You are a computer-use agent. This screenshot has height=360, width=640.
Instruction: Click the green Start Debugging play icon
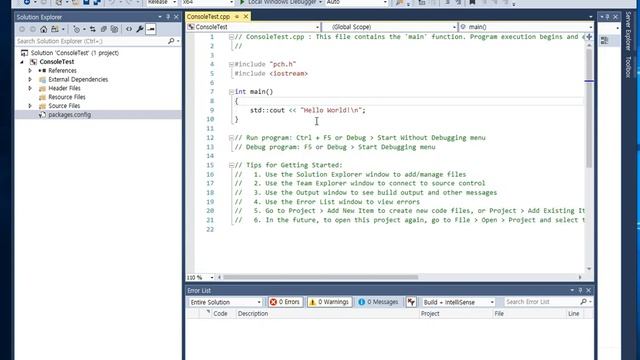[x=242, y=2]
